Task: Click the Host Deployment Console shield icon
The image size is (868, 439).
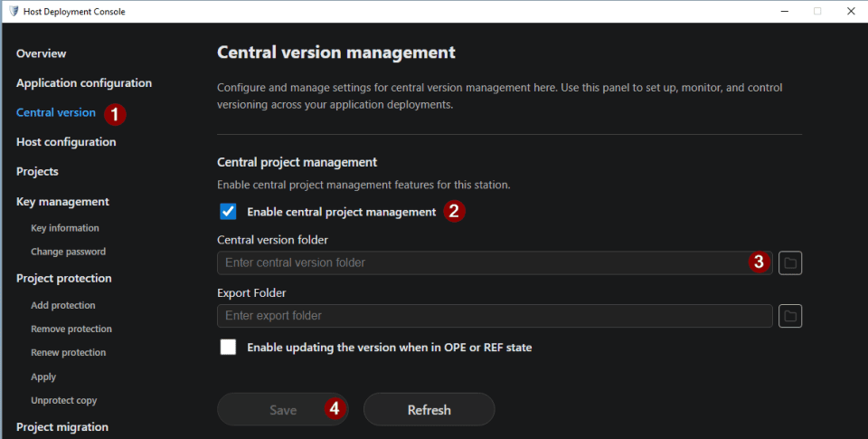Action: click(x=14, y=11)
